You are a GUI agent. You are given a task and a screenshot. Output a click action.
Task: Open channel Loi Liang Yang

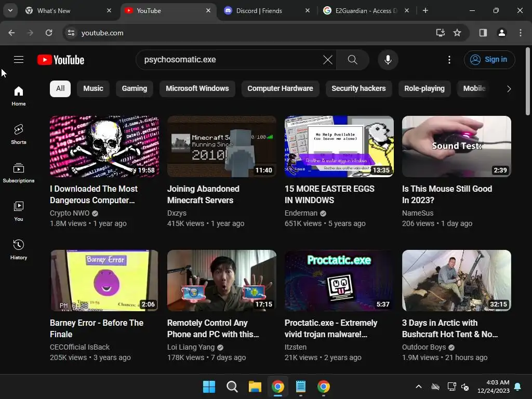pyautogui.click(x=191, y=347)
